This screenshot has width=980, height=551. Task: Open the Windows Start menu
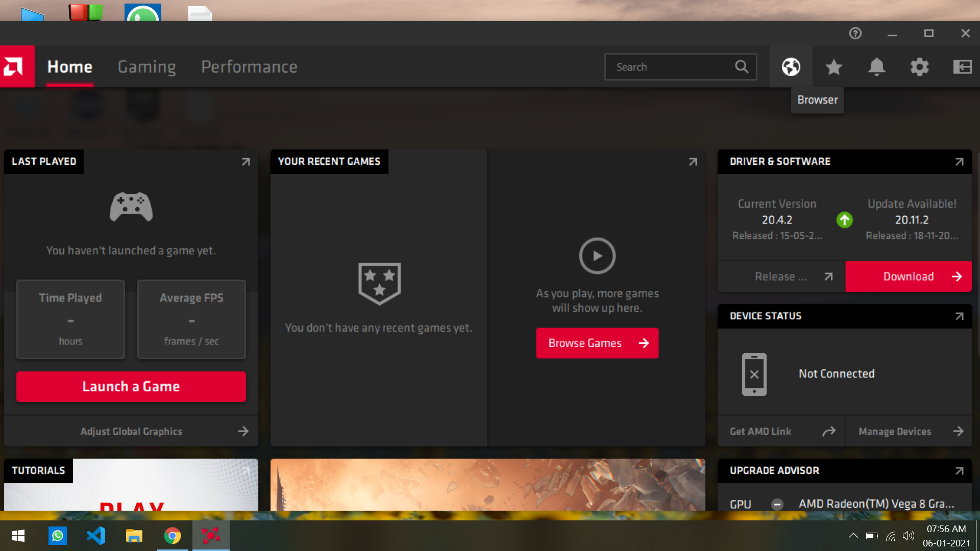click(18, 536)
